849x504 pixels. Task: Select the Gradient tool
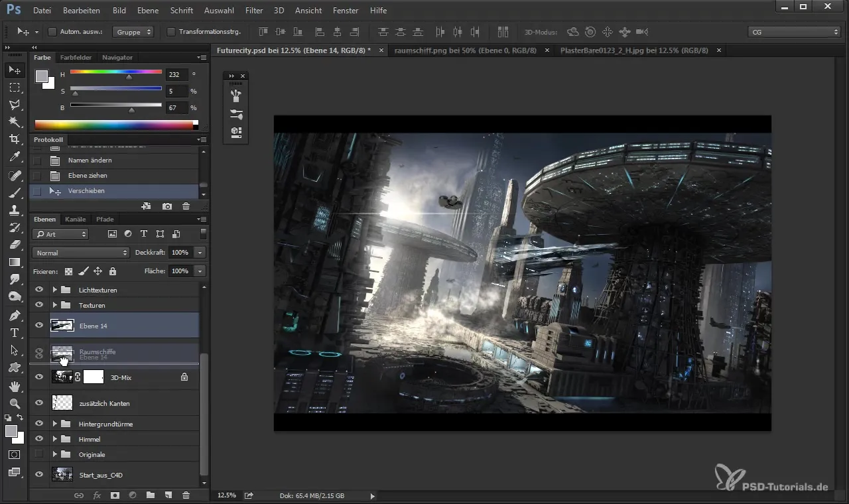(15, 262)
